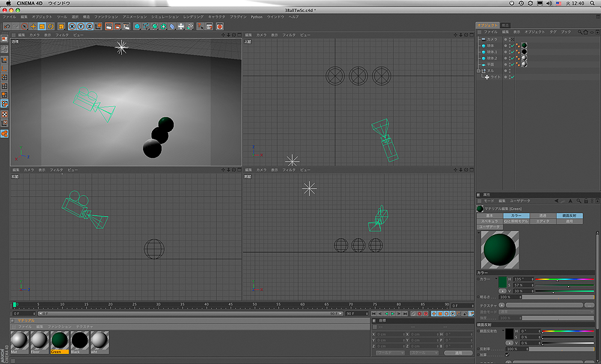Switch to the 構造 tab
Image resolution: width=601 pixels, height=364 pixels.
505,25
